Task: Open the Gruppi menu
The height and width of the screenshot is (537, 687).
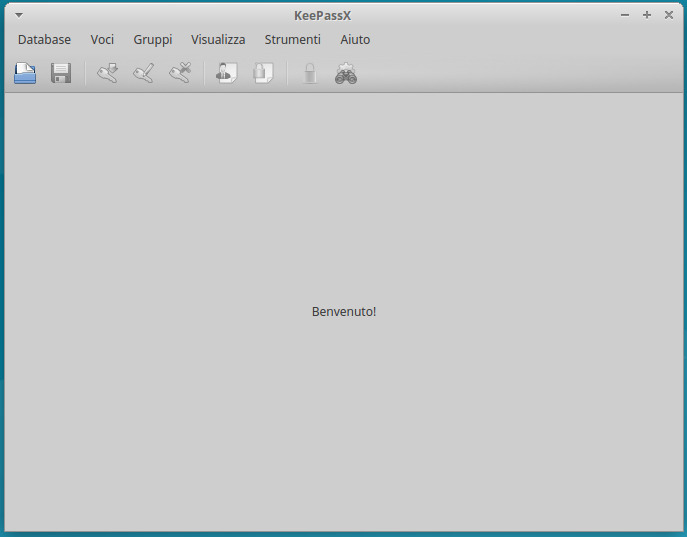Action: click(x=152, y=40)
